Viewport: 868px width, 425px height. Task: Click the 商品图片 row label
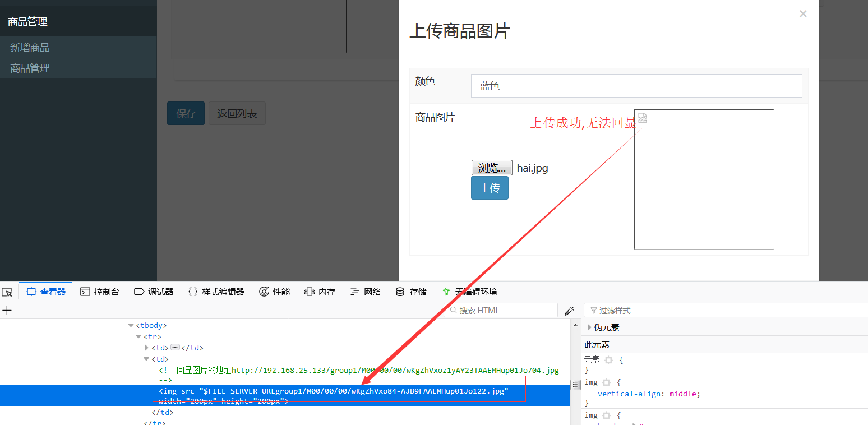(435, 117)
